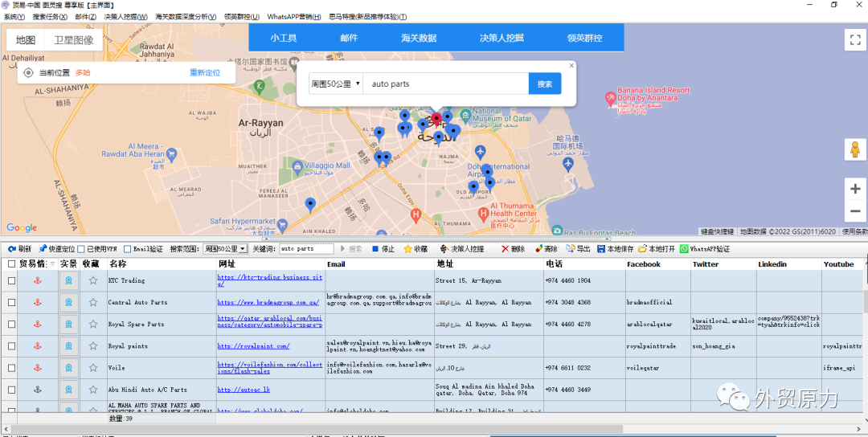Check the select-all header checkbox

tap(11, 263)
